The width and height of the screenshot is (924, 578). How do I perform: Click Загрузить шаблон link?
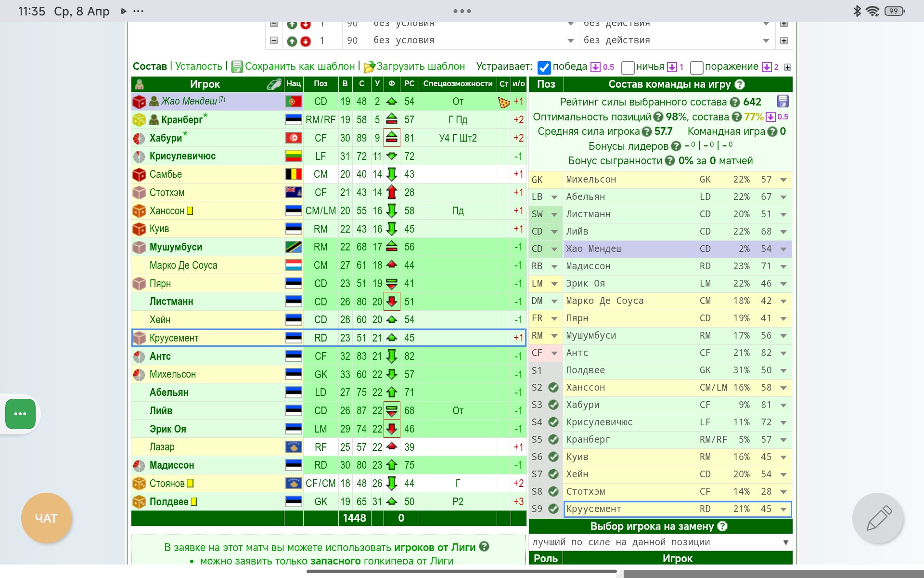pyautogui.click(x=420, y=66)
